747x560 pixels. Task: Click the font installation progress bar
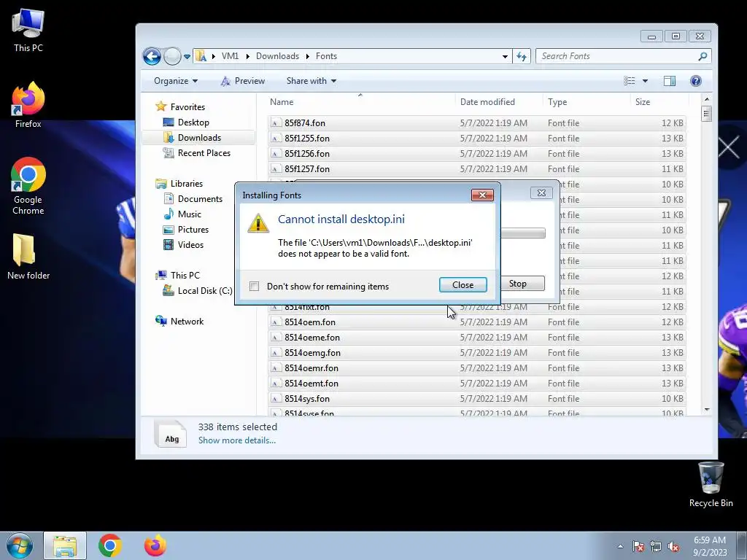point(522,233)
